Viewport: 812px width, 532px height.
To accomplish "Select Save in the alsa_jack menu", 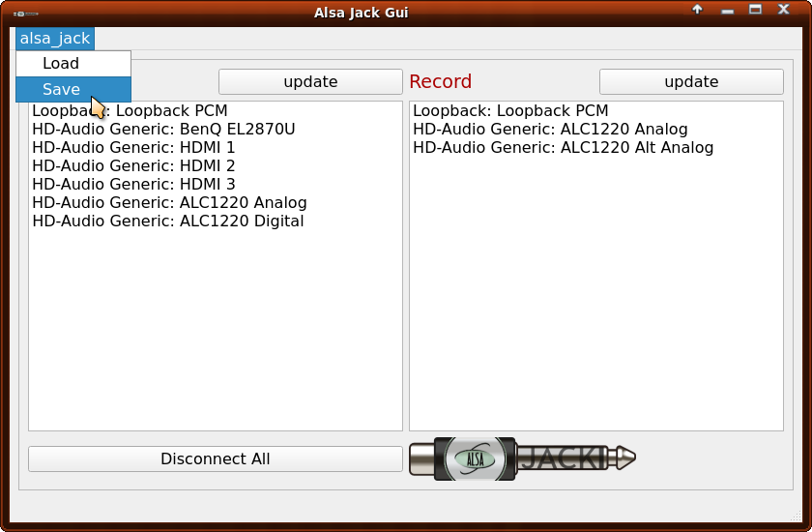I will (61, 90).
